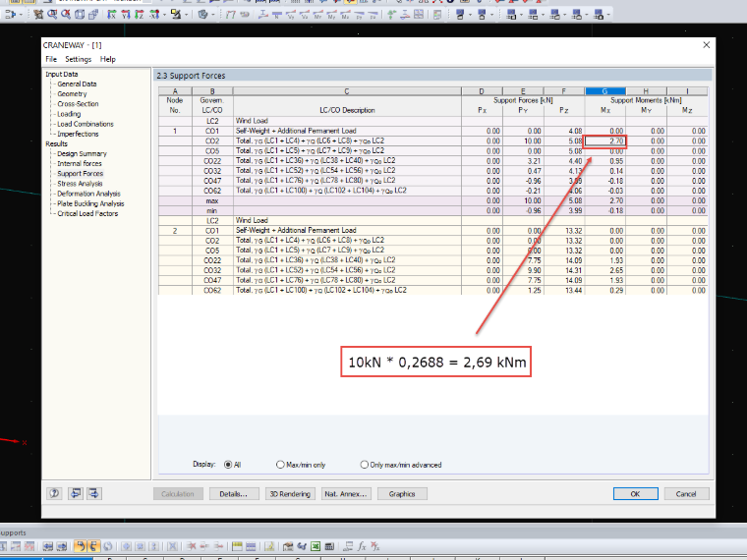747x560 pixels.
Task: Open the dropdown arrow of the second blue square icon
Action: point(492,15)
